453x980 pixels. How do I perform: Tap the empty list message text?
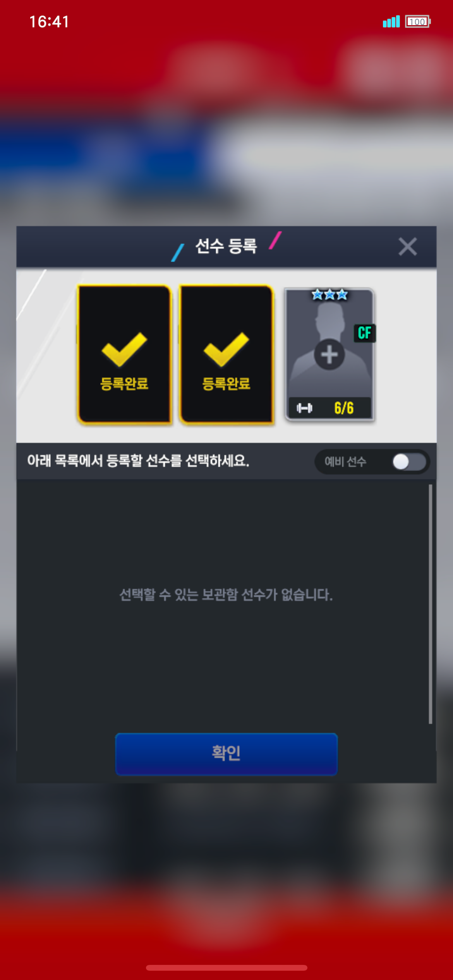pyautogui.click(x=226, y=595)
